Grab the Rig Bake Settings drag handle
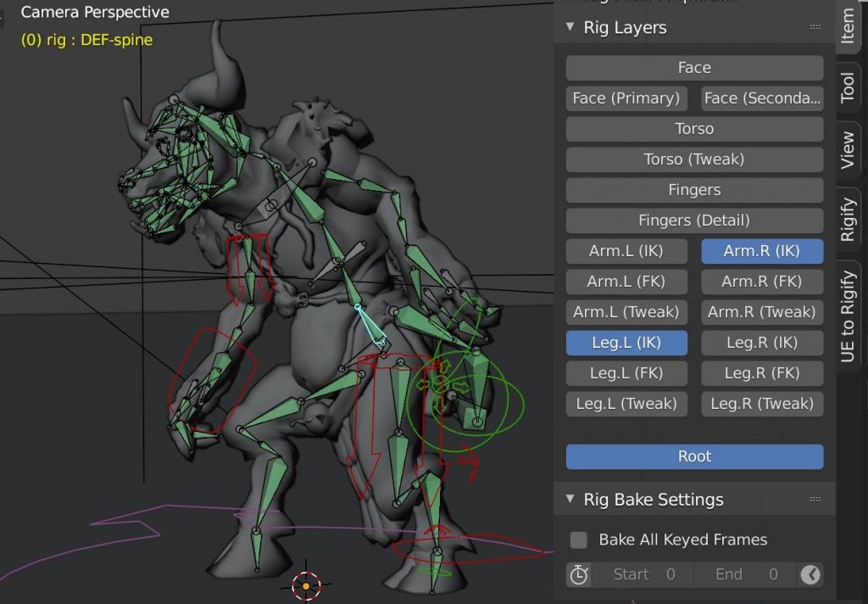 coord(815,499)
